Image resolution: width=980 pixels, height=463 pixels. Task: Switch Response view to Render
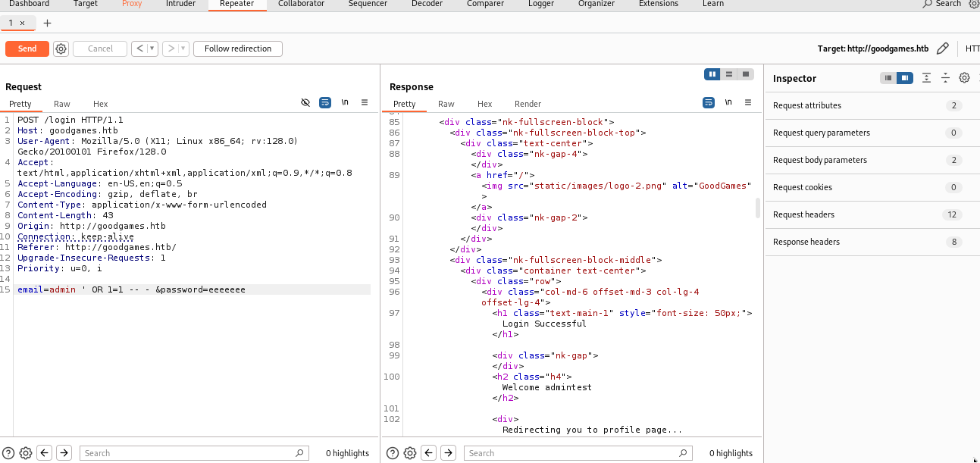528,104
